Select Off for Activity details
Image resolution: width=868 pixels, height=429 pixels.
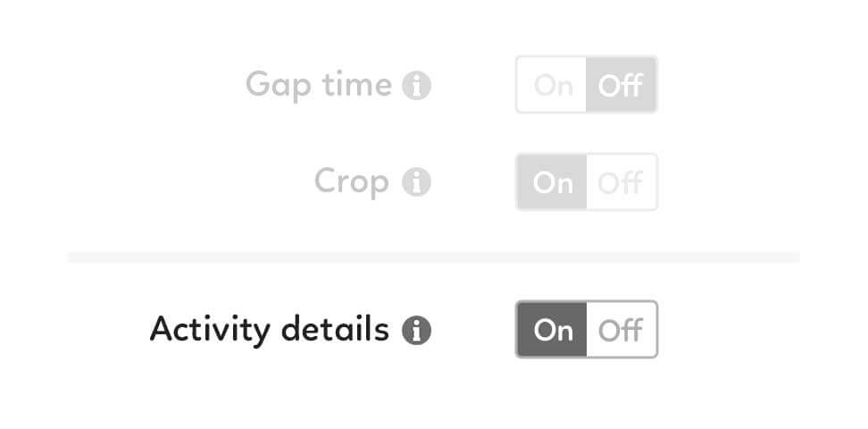point(622,329)
